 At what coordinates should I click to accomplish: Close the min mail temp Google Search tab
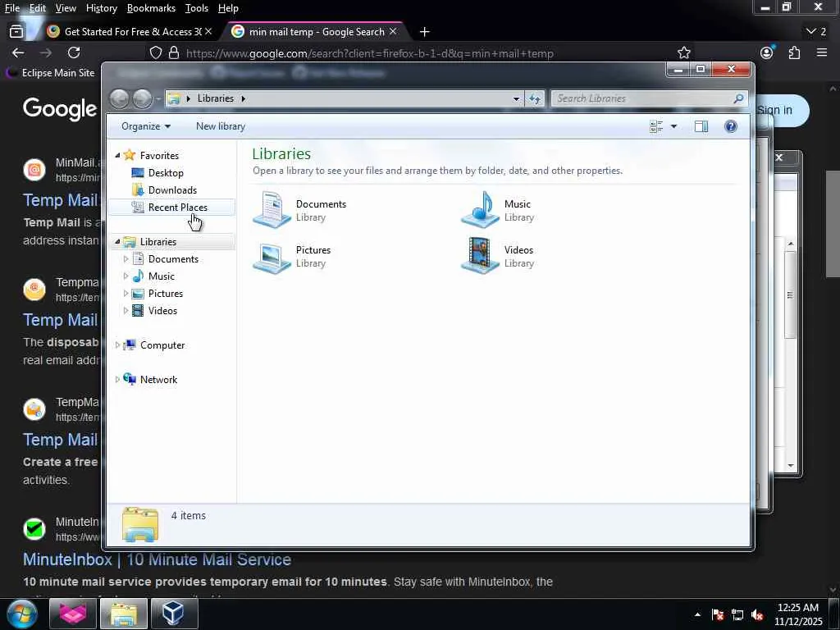coord(393,32)
